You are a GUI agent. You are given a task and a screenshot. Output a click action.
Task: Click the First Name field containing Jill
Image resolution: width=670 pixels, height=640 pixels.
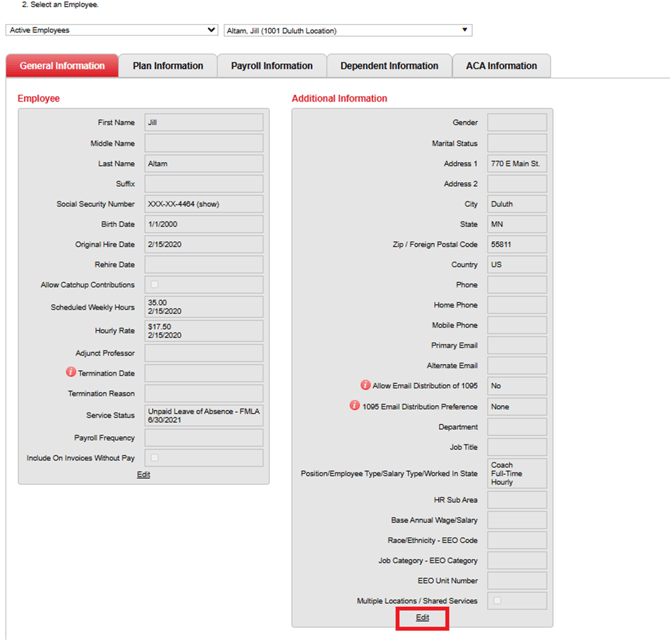(203, 122)
